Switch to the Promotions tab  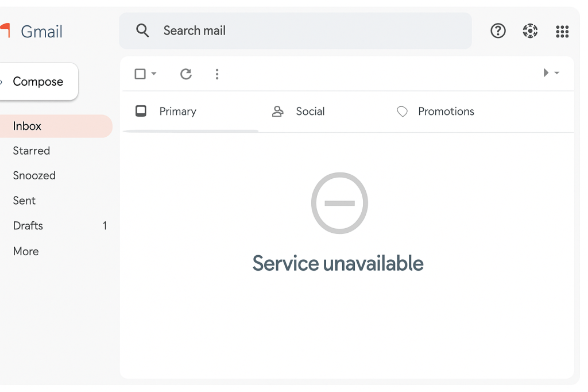tap(446, 112)
